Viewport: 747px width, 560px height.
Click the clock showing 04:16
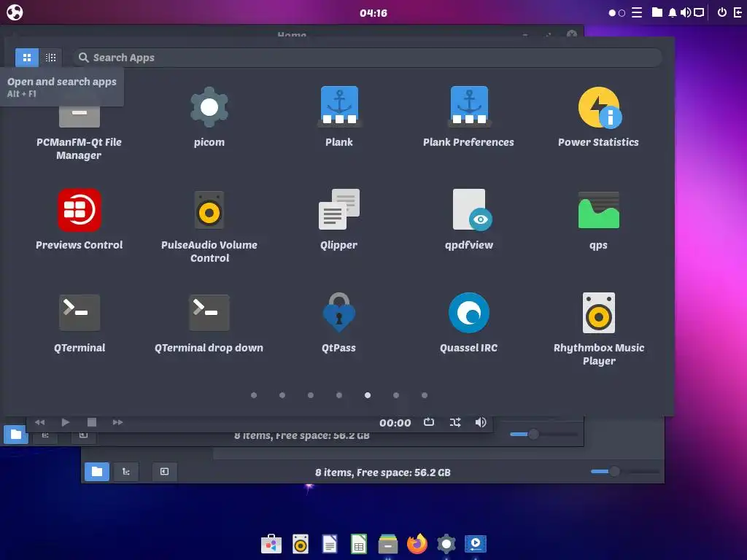pyautogui.click(x=373, y=13)
